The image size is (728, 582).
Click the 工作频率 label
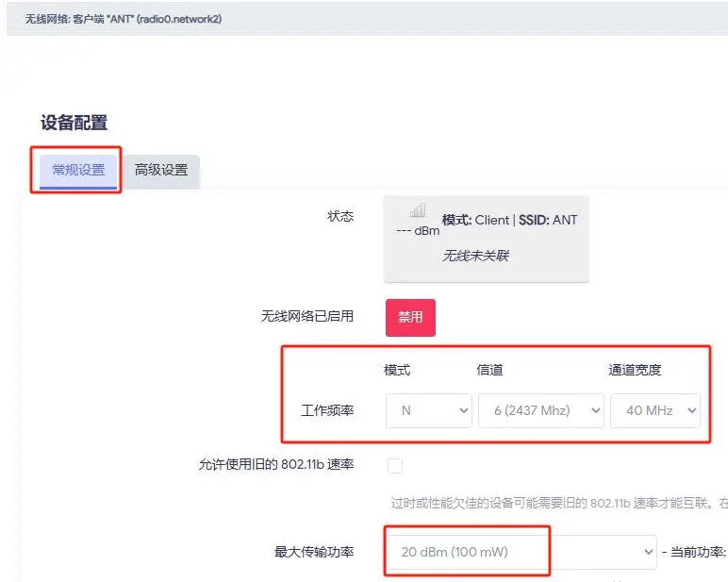point(327,410)
